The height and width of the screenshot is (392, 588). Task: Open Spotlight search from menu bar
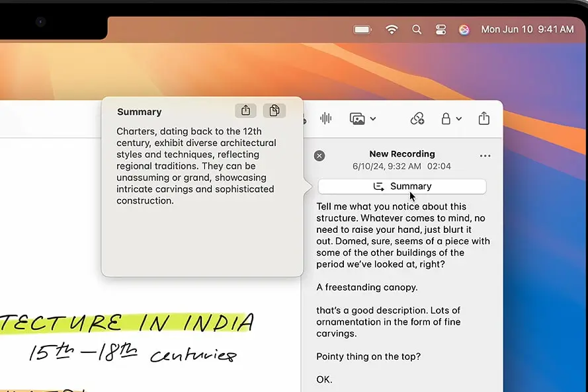point(417,29)
